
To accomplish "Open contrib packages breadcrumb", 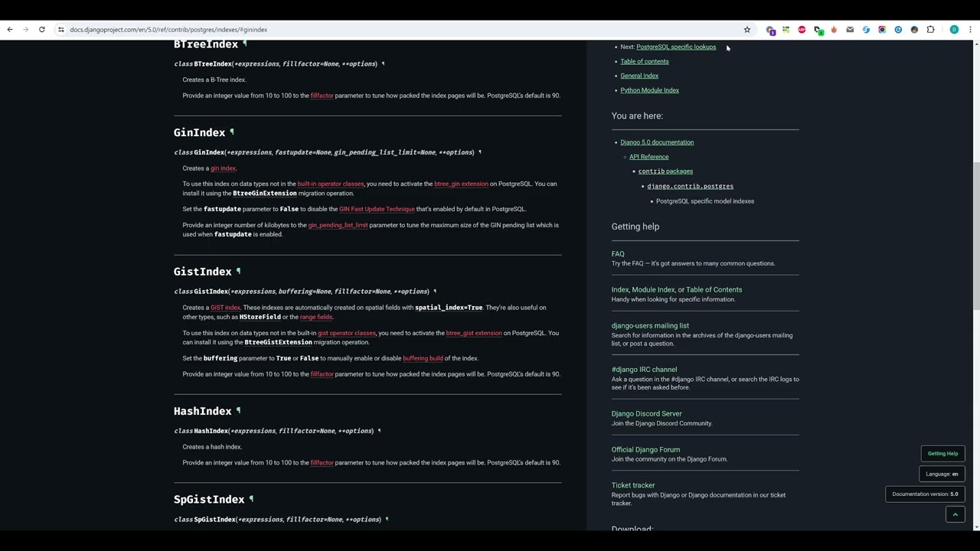I will coord(665,171).
